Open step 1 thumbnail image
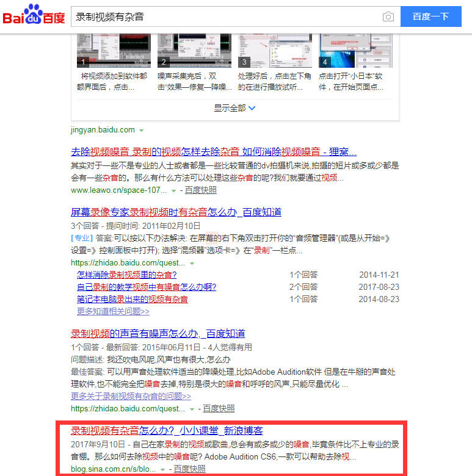The width and height of the screenshot is (472, 476). click(x=114, y=51)
